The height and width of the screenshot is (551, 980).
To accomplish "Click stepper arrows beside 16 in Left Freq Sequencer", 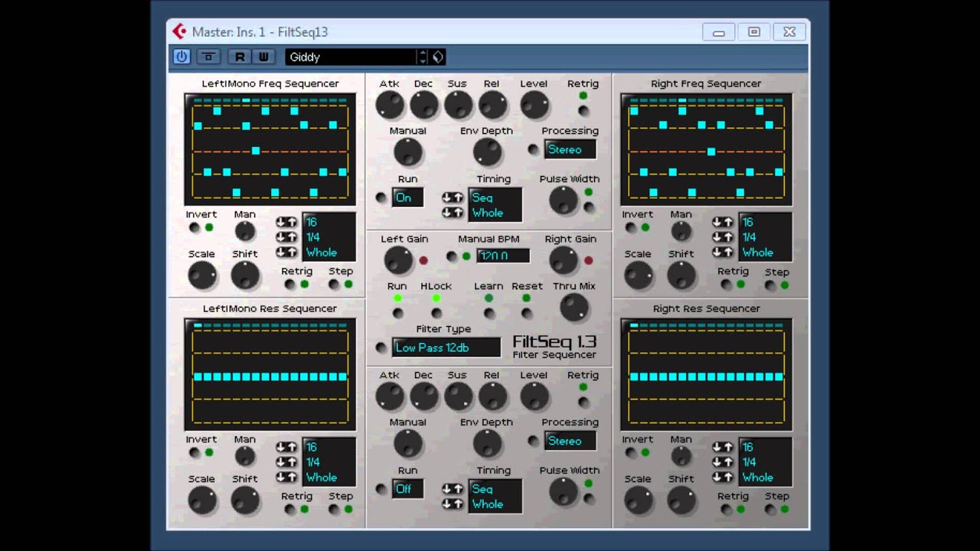I will 286,222.
